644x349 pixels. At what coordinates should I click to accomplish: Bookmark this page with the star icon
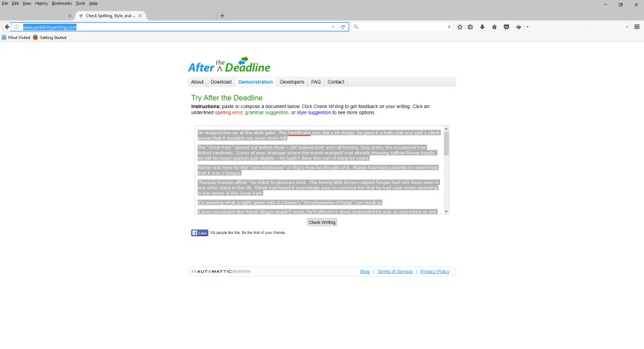pos(460,27)
